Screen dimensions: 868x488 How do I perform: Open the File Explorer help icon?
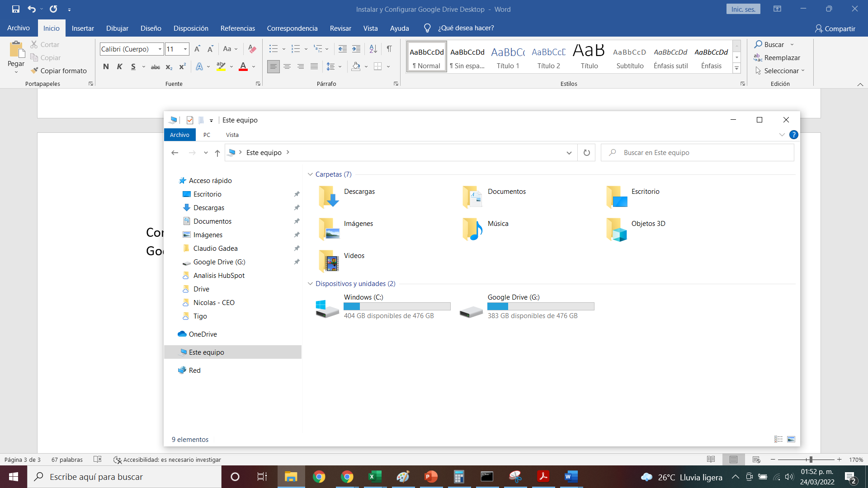[x=793, y=135]
